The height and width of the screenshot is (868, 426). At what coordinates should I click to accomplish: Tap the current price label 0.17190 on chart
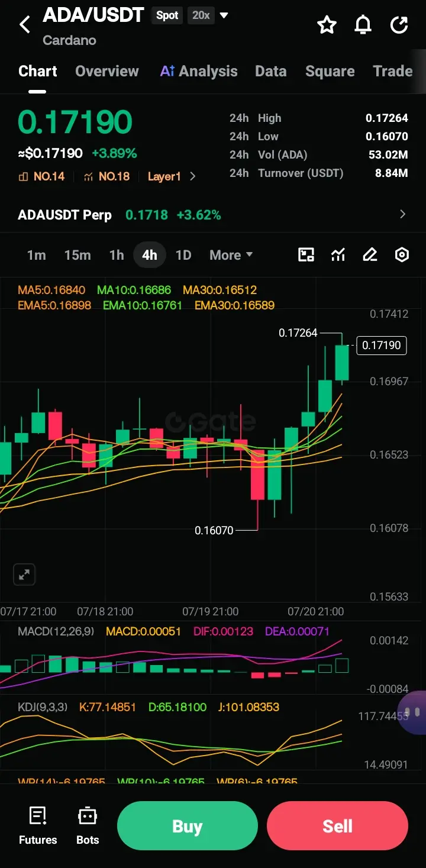(382, 345)
